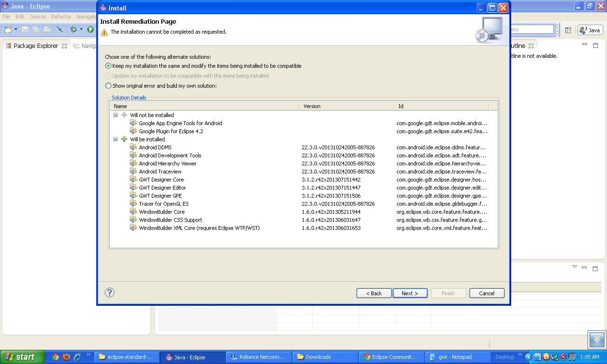The image size is (607, 364).
Task: Select WindowBuilder CSS Support row
Action: [303, 220]
